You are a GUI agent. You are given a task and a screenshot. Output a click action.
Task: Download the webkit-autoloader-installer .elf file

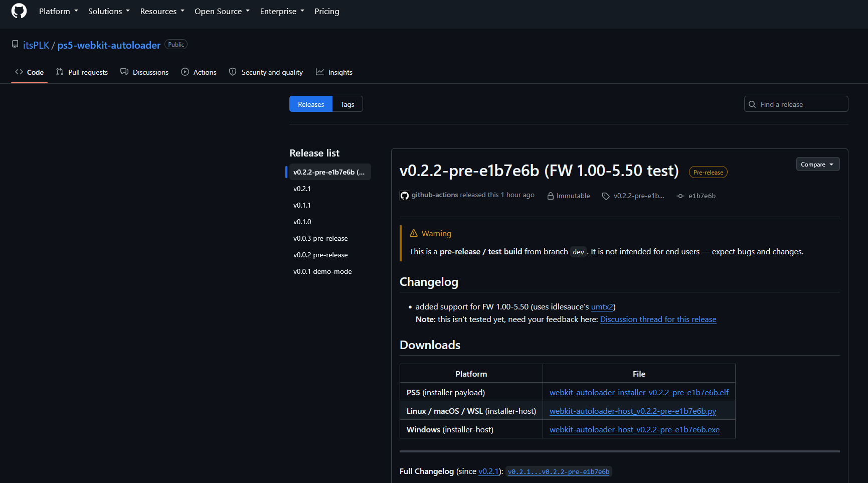pyautogui.click(x=639, y=393)
